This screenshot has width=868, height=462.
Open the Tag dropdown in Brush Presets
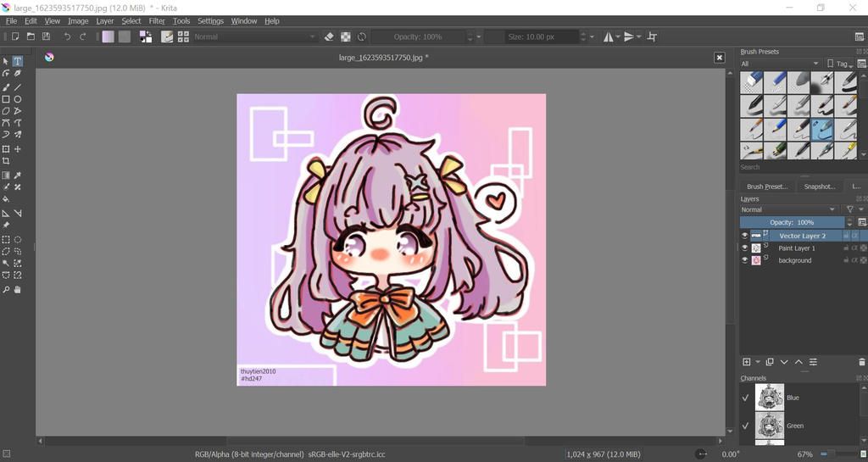tap(840, 64)
